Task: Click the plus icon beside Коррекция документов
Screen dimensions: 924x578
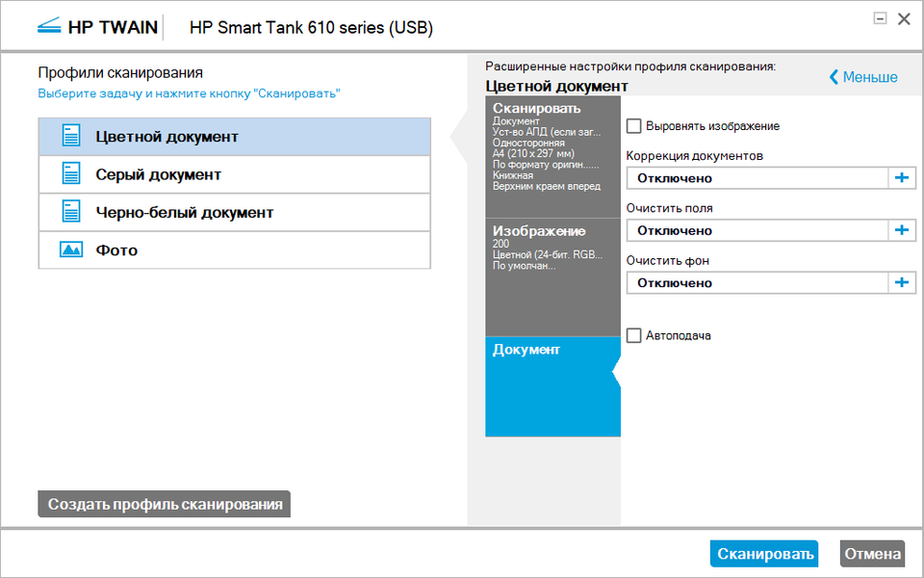Action: coord(902,178)
